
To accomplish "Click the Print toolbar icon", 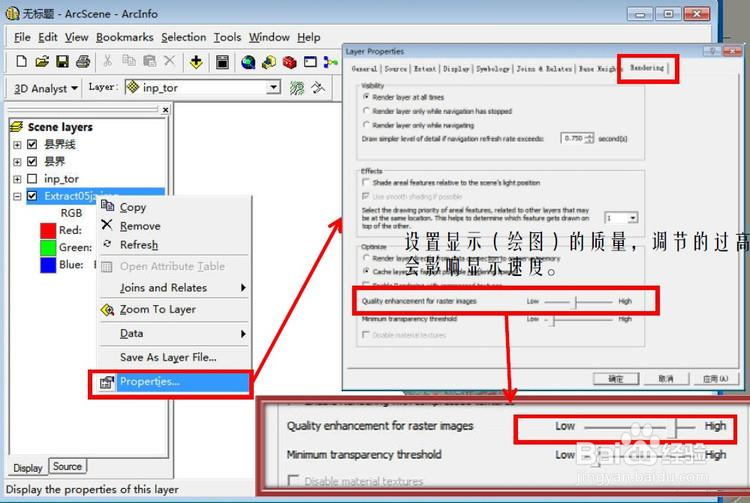I will 83,61.
